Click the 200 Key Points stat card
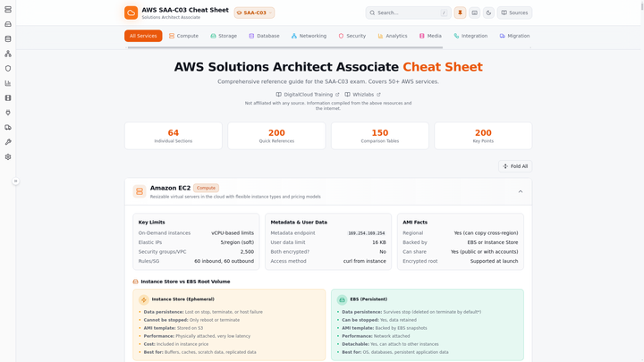 click(x=483, y=136)
